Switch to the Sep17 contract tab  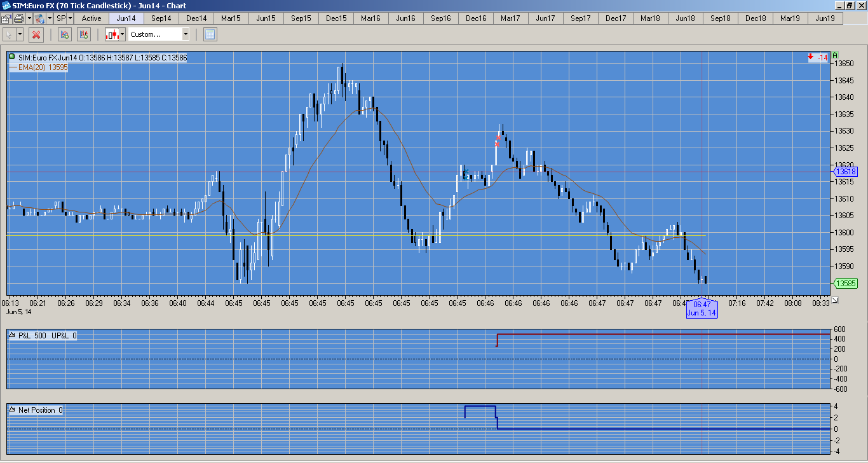point(581,18)
